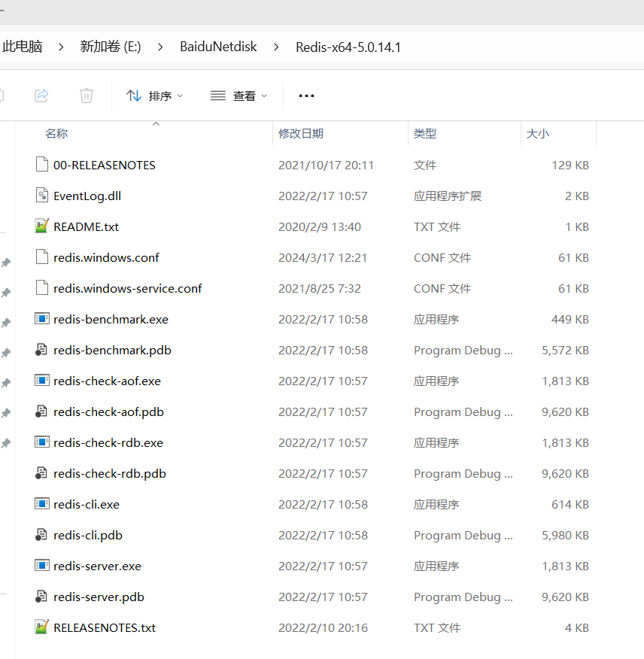Screen dimensions: 644x659
Task: Select the README.txt file icon
Action: pos(41,226)
